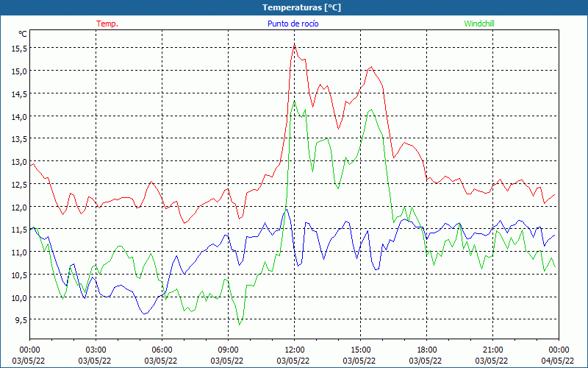Click the 09:00 time axis label
The height and width of the screenshot is (368, 588).
[x=229, y=350]
